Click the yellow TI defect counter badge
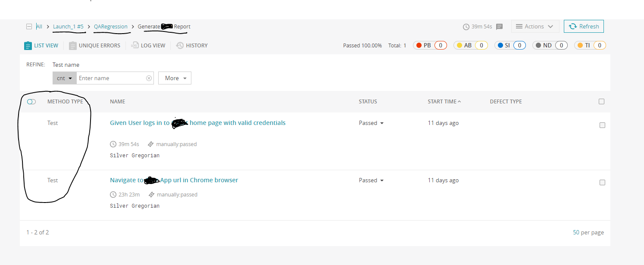This screenshot has width=644, height=265. click(590, 45)
